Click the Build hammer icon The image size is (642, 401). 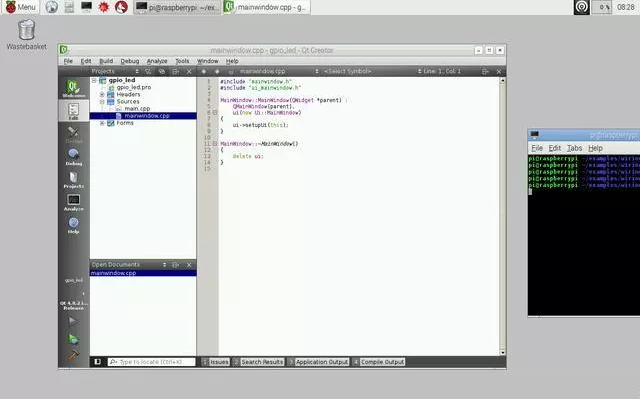click(x=73, y=353)
